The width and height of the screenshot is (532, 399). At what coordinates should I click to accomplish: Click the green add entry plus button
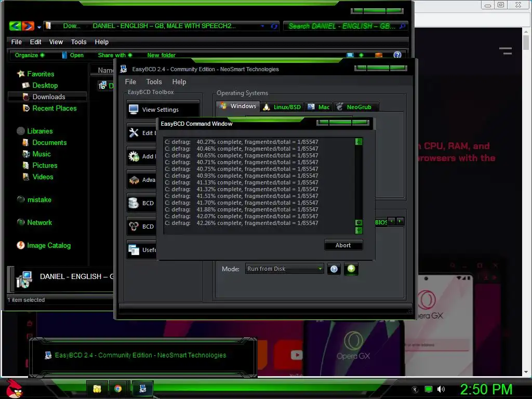click(351, 269)
